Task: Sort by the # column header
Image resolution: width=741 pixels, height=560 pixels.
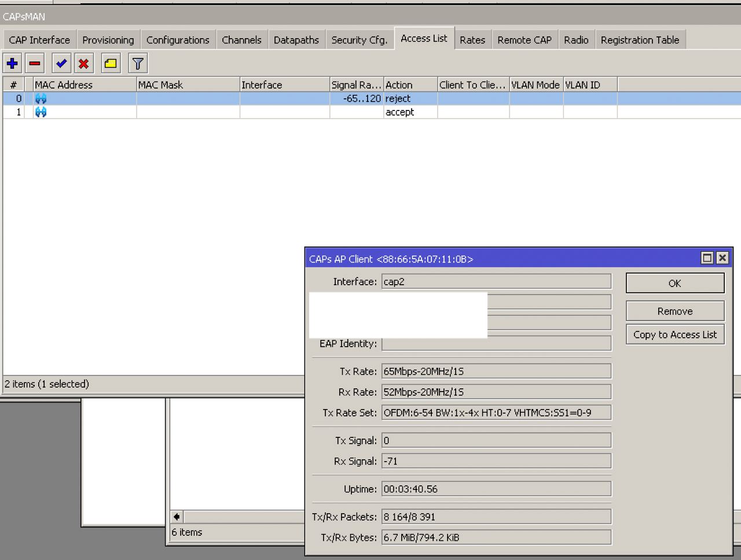Action: [13, 84]
